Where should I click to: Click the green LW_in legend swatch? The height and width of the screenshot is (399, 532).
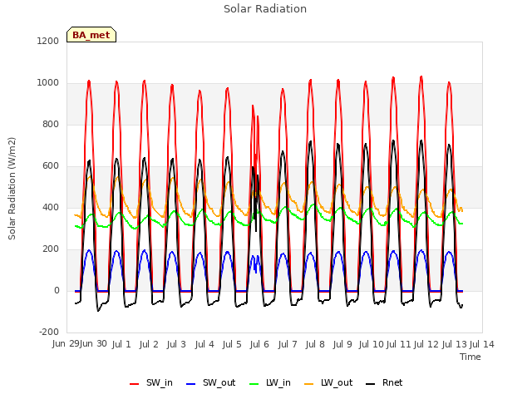[254, 384]
